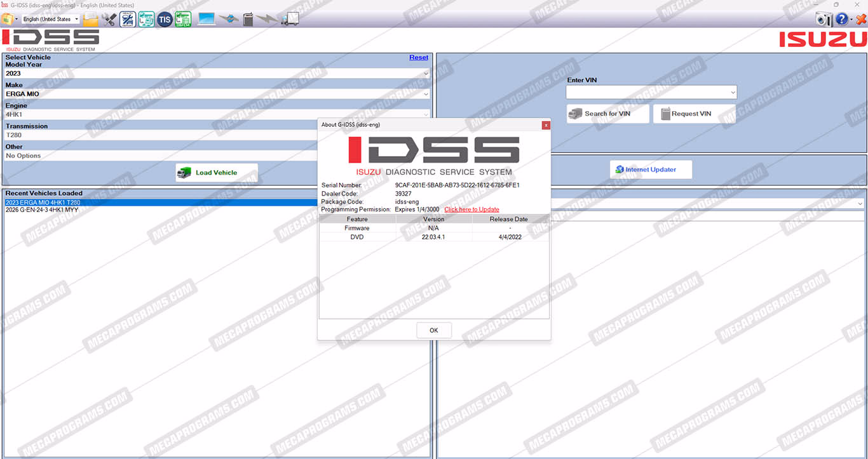This screenshot has width=868, height=459.
Task: Click the Other field showing No Options
Action: pos(162,156)
